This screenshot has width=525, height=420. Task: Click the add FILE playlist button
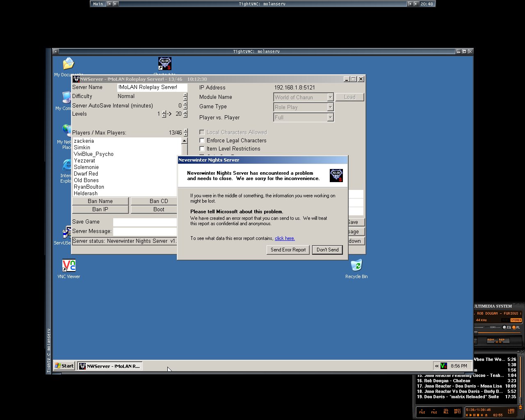click(x=422, y=411)
